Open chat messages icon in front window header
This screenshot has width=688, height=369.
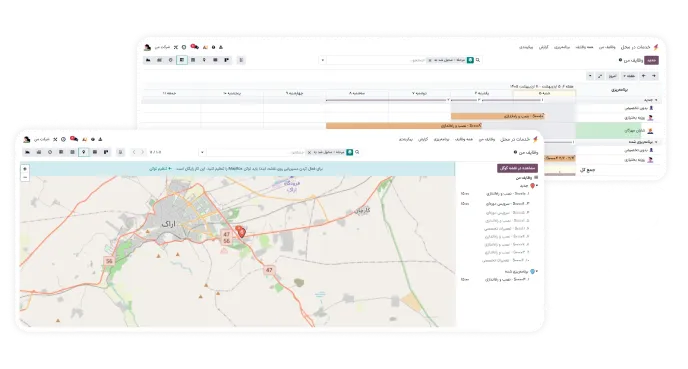[x=74, y=139]
